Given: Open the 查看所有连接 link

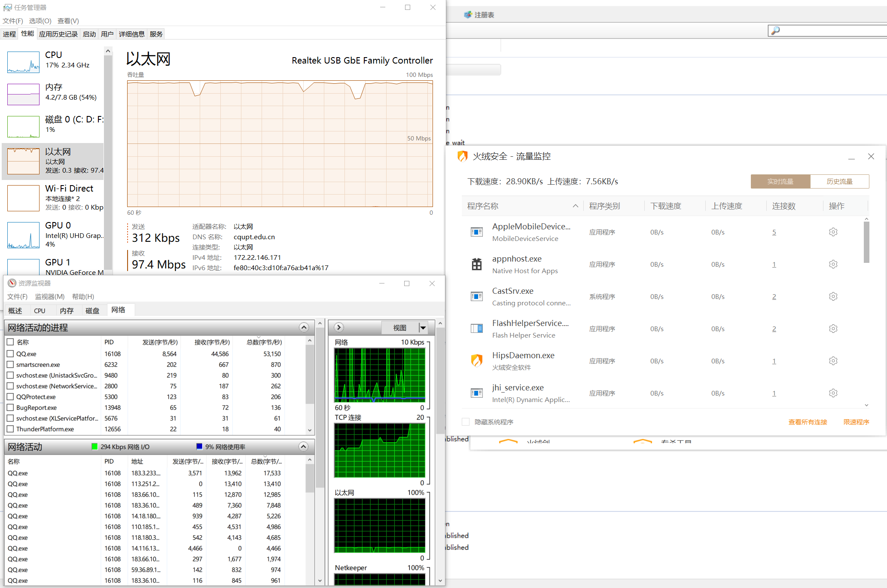Looking at the screenshot, I should tap(808, 422).
